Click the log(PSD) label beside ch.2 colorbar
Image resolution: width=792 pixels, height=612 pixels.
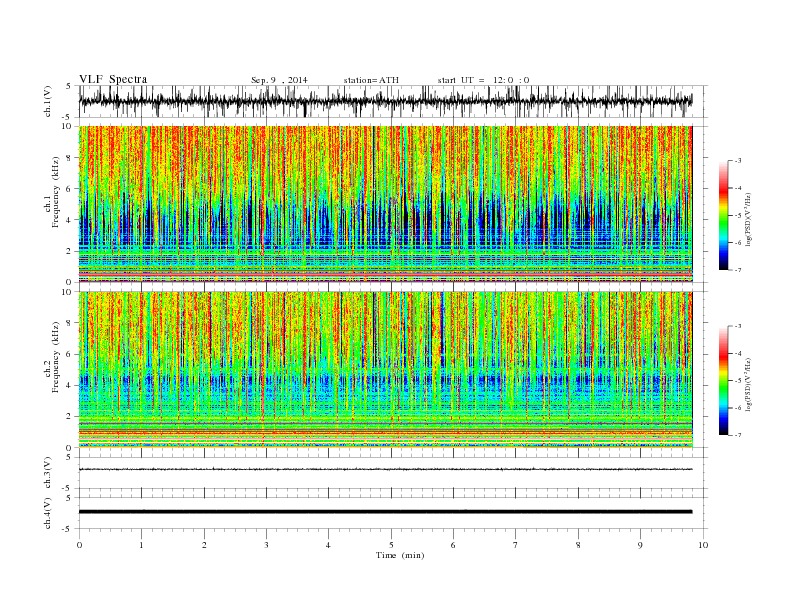point(749,383)
